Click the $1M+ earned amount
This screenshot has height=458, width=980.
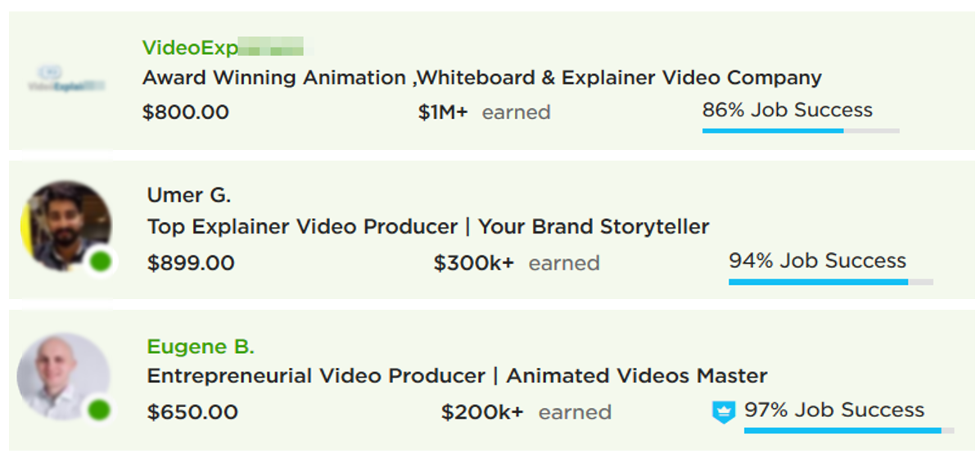[x=443, y=112]
